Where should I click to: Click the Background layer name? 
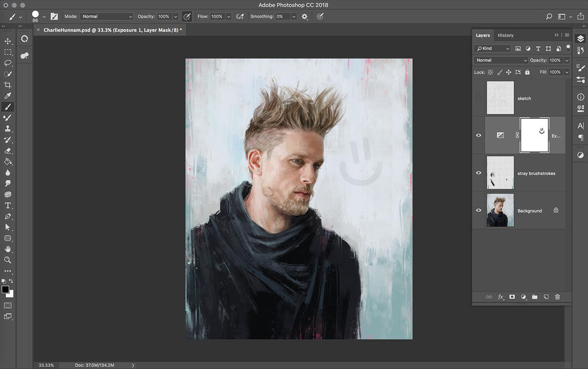pos(529,211)
